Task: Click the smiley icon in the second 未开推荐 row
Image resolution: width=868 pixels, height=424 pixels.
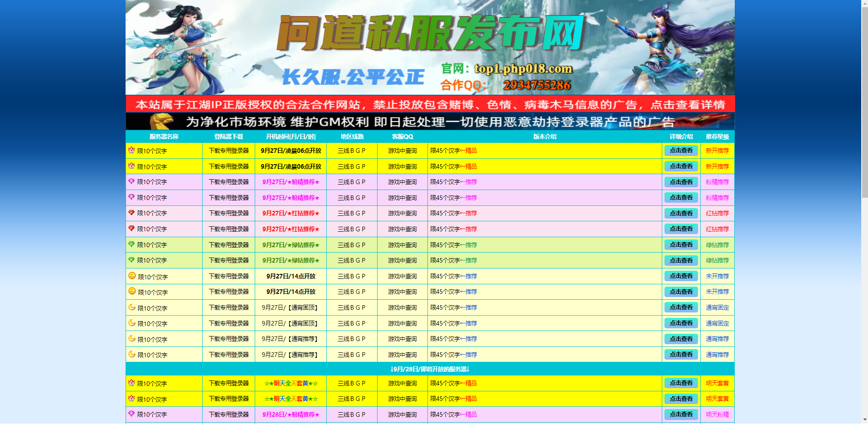Action: [x=132, y=291]
